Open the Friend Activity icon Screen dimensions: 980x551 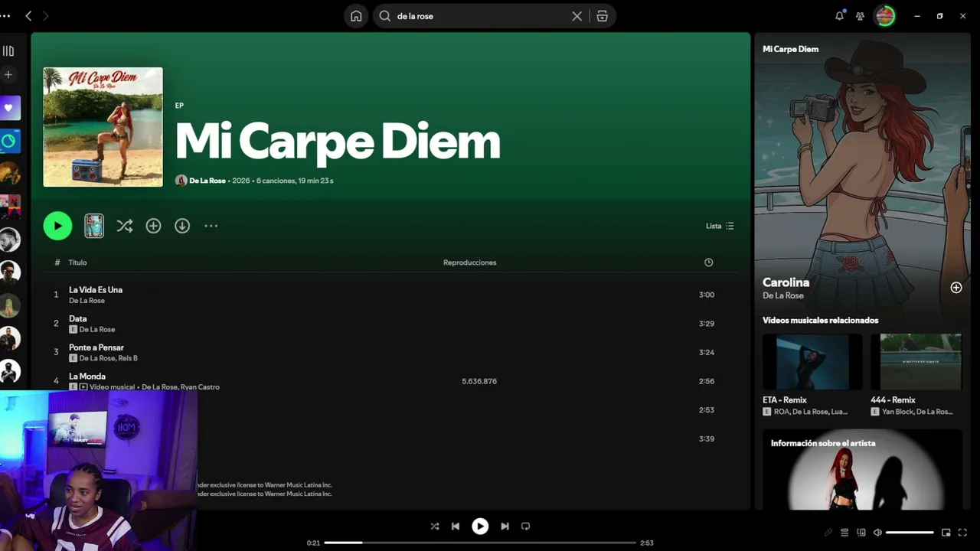click(861, 16)
